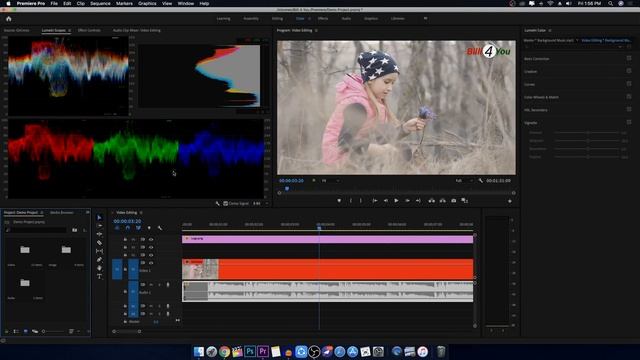Switch Project panel to list view
Viewport: 640px width, 360px height.
click(x=16, y=331)
